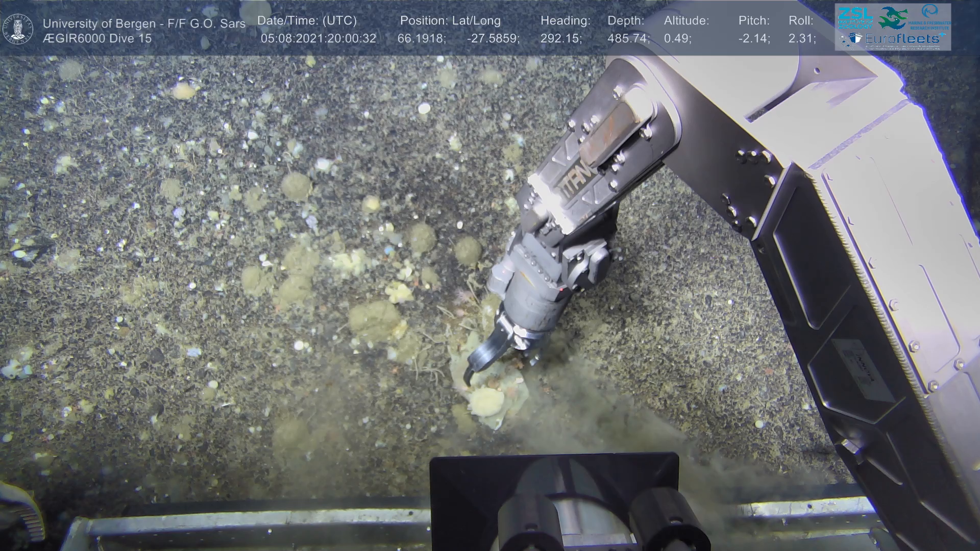The width and height of the screenshot is (980, 551).
Task: Click the Heading value 292.15
Action: pyautogui.click(x=561, y=39)
